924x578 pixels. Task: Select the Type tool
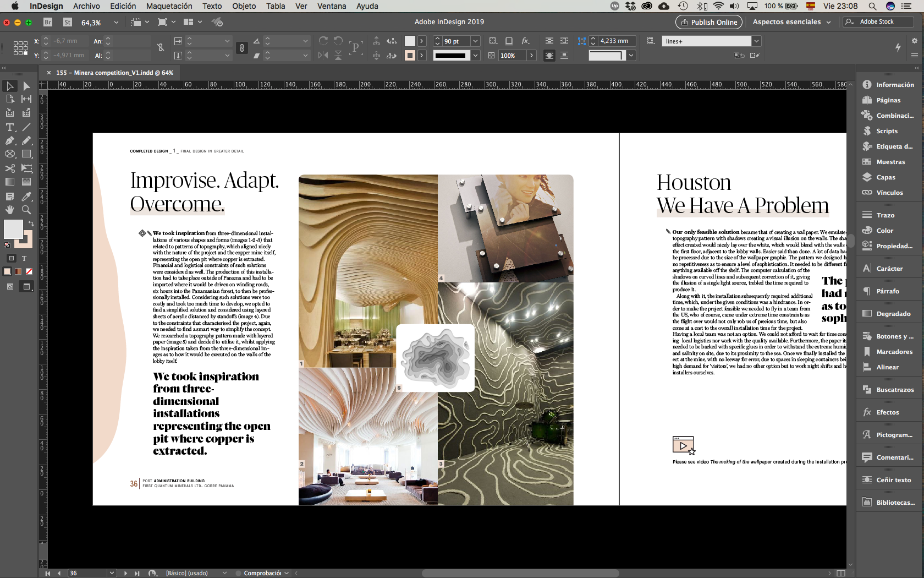pyautogui.click(x=10, y=127)
